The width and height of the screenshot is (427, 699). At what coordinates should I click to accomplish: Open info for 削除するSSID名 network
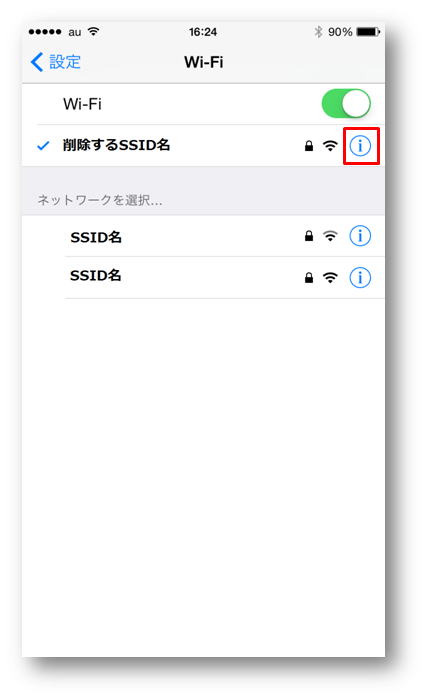tap(360, 146)
